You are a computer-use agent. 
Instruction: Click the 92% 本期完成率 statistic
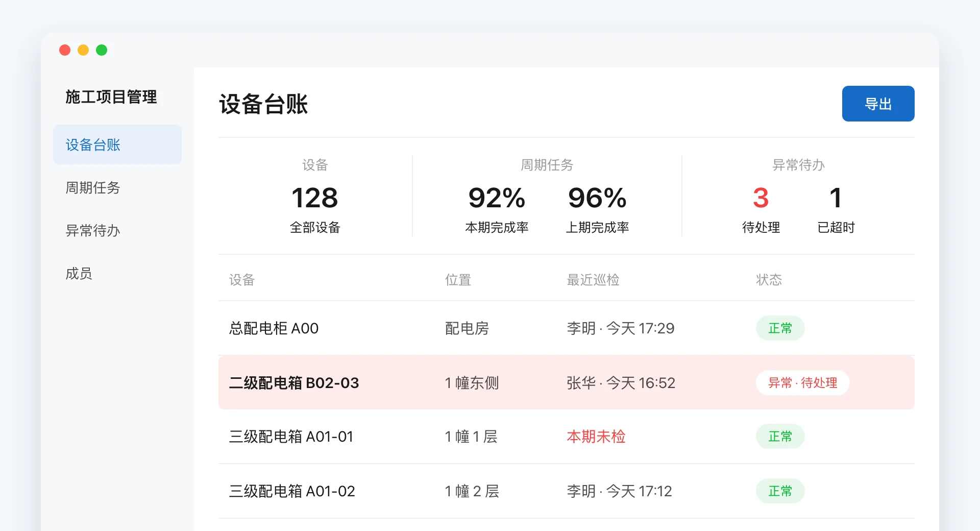pyautogui.click(x=497, y=209)
